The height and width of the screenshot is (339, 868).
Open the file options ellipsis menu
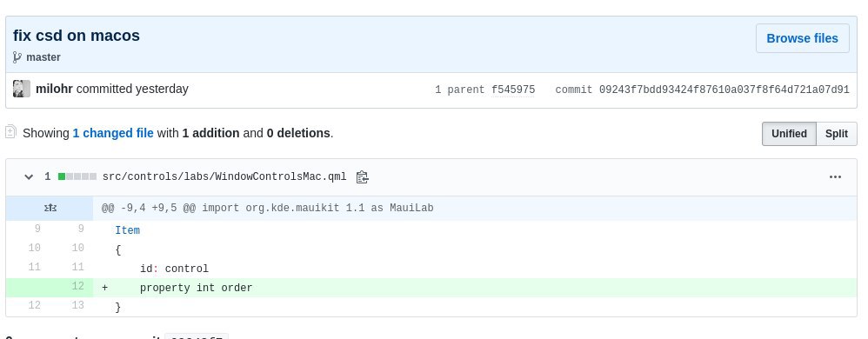coord(835,177)
